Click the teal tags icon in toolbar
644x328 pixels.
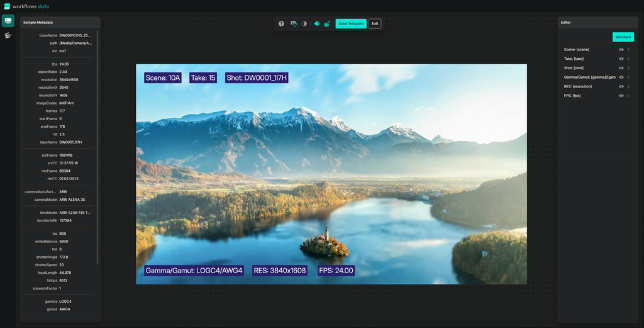[317, 24]
